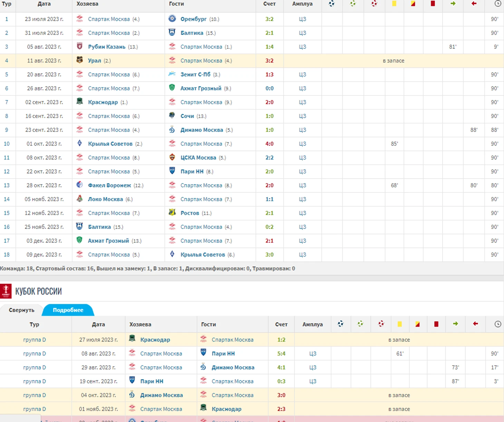Click Краснодар crest in 02 сент. row
Screen dimensions: 504x422
[79, 101]
